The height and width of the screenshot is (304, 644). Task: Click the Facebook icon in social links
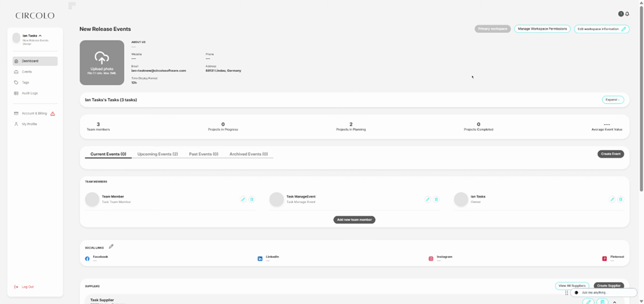[87, 259]
